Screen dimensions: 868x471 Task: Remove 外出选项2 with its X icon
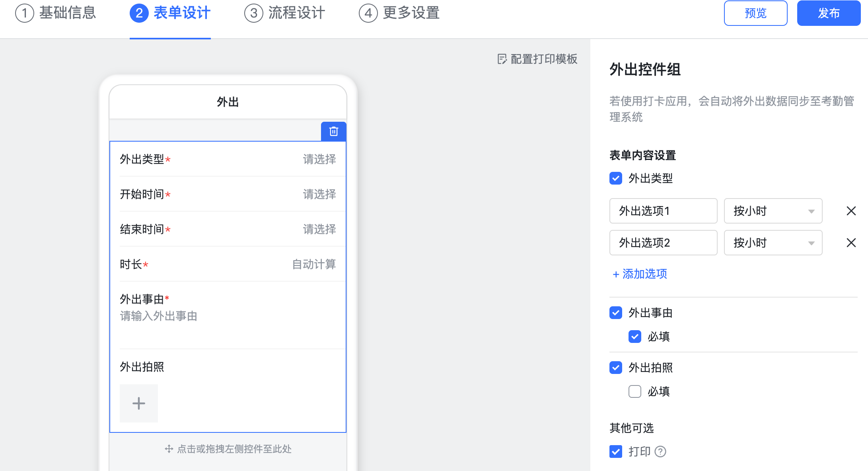coord(851,243)
